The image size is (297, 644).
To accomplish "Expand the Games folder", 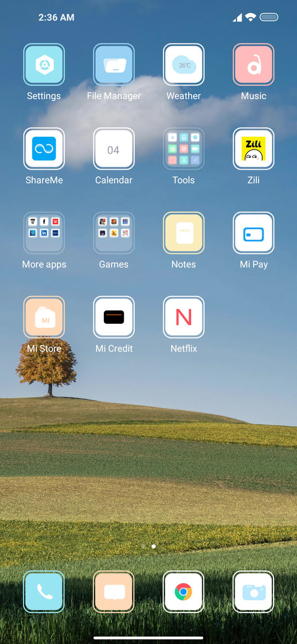I will point(114,233).
